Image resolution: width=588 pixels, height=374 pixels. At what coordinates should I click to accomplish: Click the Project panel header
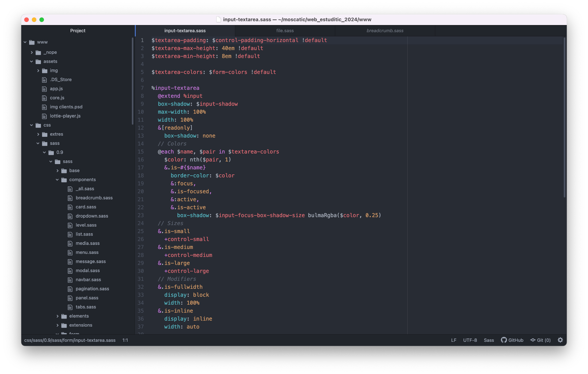coord(78,31)
